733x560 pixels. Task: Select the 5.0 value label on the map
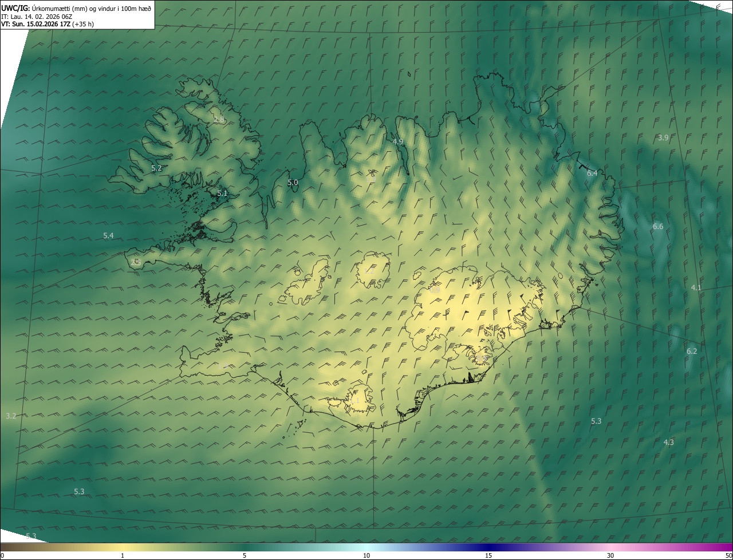click(293, 183)
